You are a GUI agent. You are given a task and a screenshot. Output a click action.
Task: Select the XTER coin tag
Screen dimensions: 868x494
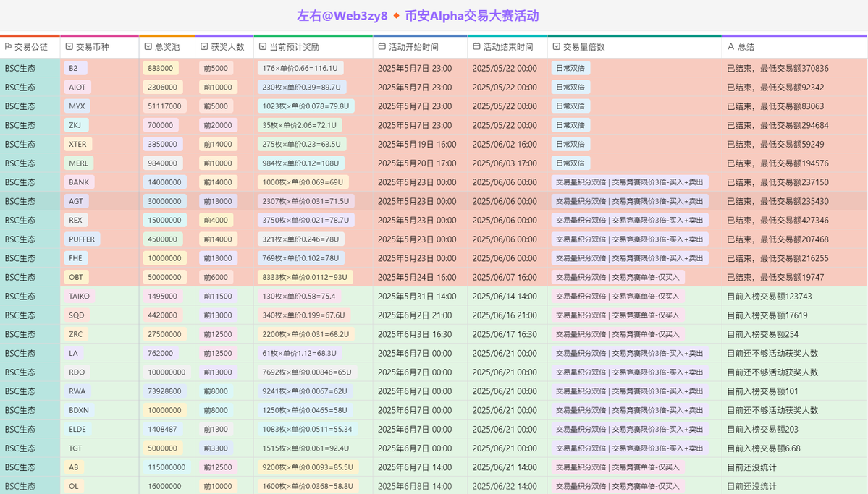77,145
